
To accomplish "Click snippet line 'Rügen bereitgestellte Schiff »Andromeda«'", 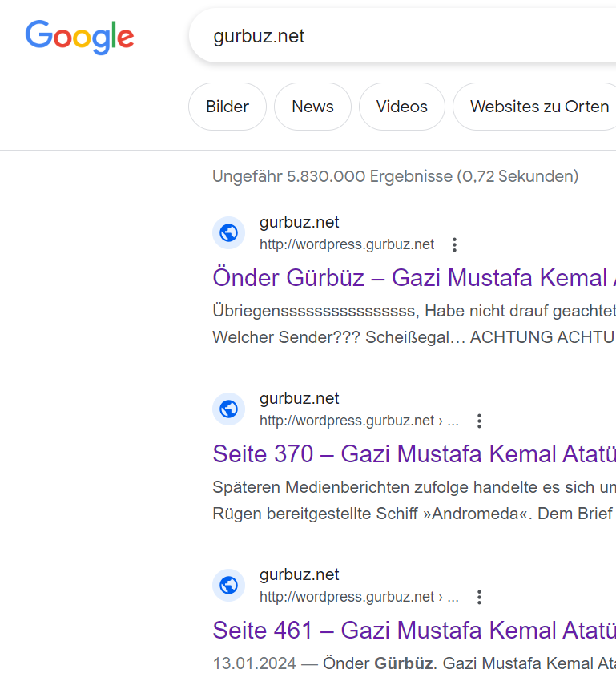I will pyautogui.click(x=414, y=514).
